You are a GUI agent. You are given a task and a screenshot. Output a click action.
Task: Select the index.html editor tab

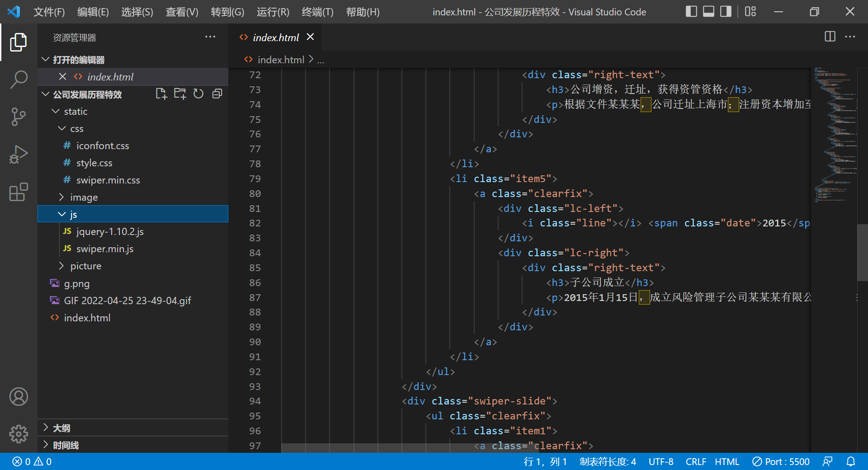(275, 37)
